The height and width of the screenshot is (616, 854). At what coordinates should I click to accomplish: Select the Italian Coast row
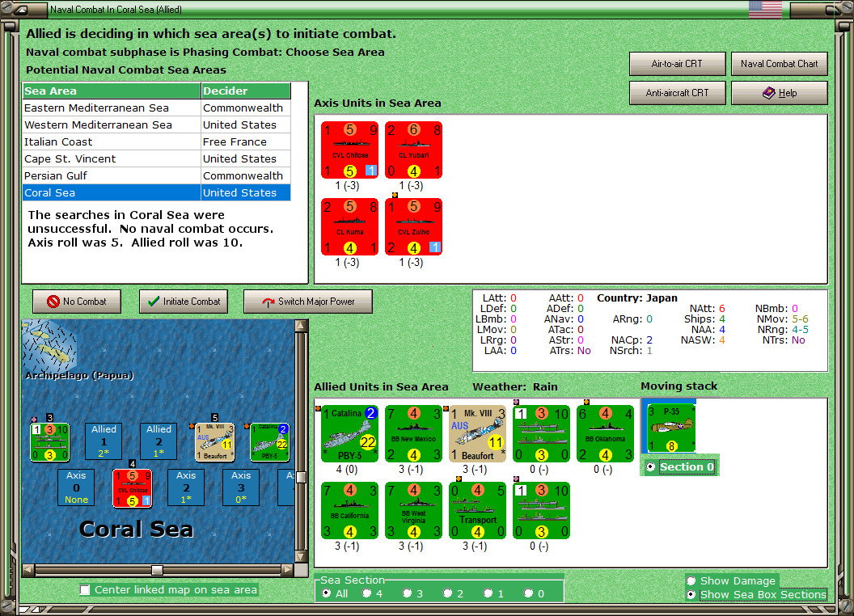(156, 141)
